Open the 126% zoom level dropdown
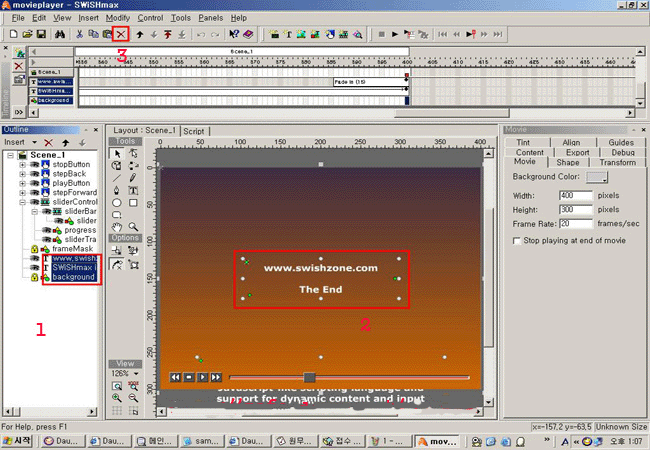Image resolution: width=650 pixels, height=450 pixels. pyautogui.click(x=136, y=373)
